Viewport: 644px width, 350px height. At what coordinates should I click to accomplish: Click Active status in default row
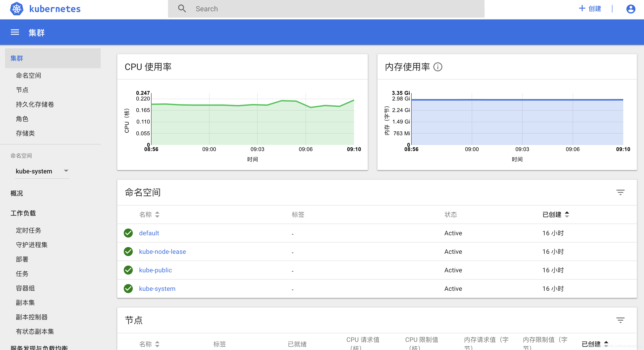point(453,233)
